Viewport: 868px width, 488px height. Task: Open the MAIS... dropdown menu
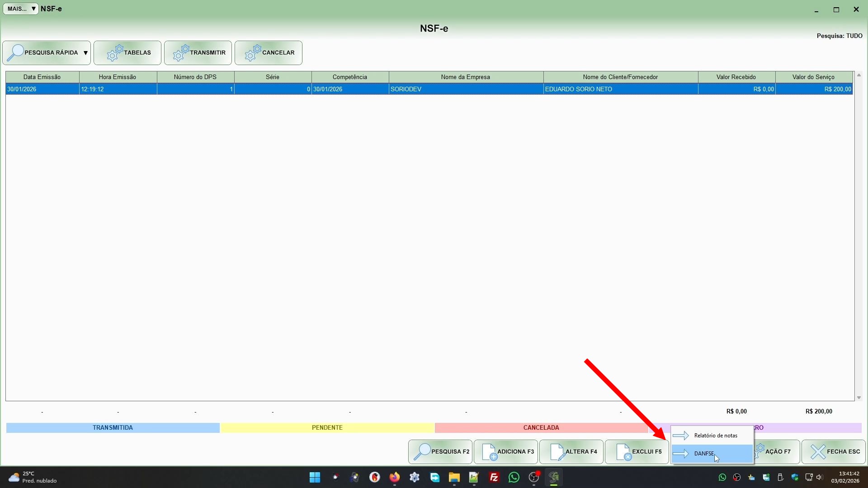(x=21, y=9)
